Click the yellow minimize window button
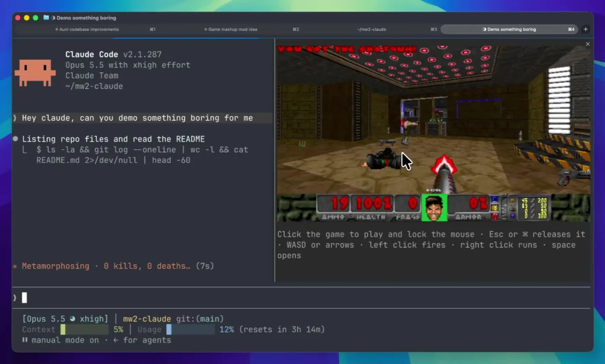Screen dimensions: 605x364 coord(26,18)
